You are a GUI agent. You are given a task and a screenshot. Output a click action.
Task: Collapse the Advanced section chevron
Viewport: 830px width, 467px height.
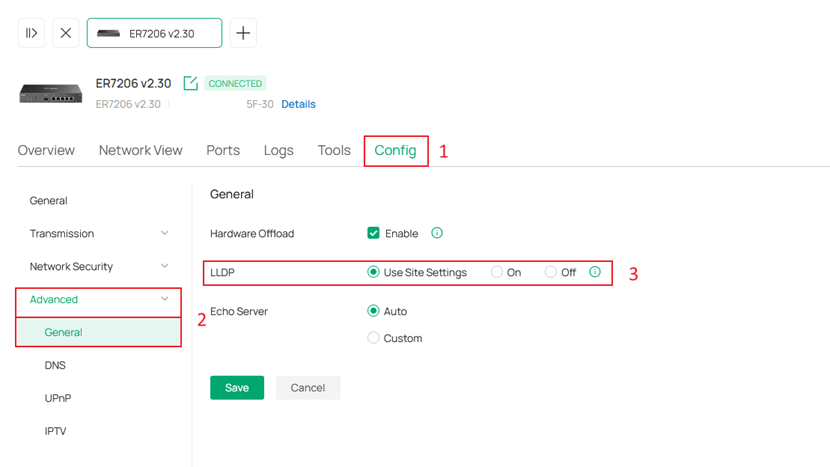(x=165, y=299)
